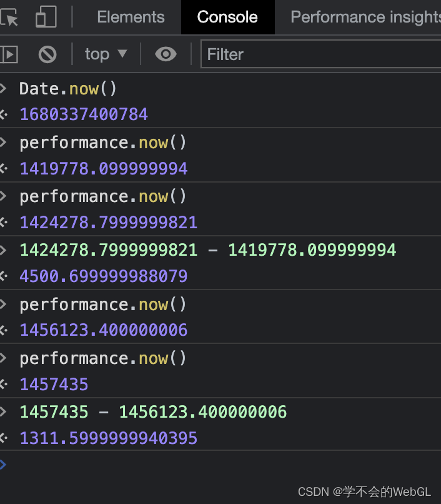This screenshot has width=441, height=504.
Task: Select the result line 1424278.7999999821
Action: [109, 223]
